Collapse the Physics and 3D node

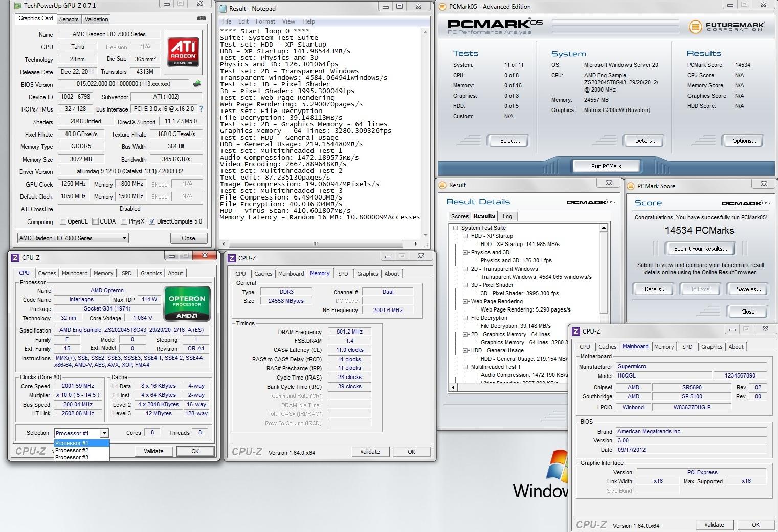pos(465,253)
